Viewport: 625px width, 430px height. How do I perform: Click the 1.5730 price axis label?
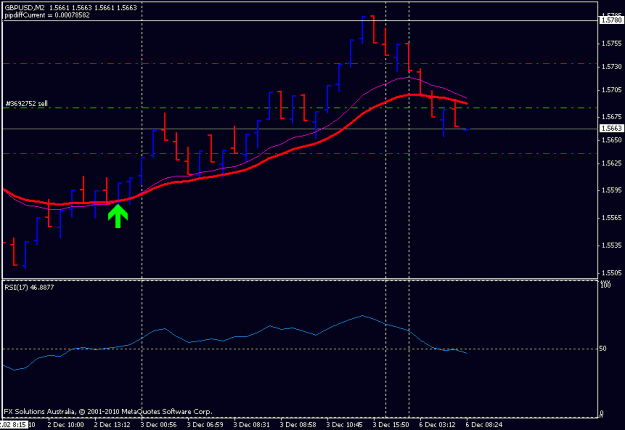click(611, 67)
